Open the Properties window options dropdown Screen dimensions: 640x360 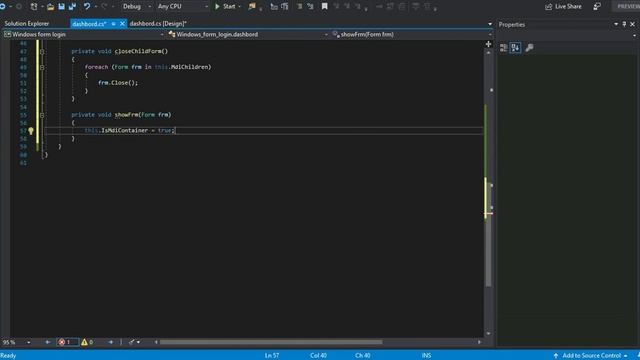[x=616, y=24]
